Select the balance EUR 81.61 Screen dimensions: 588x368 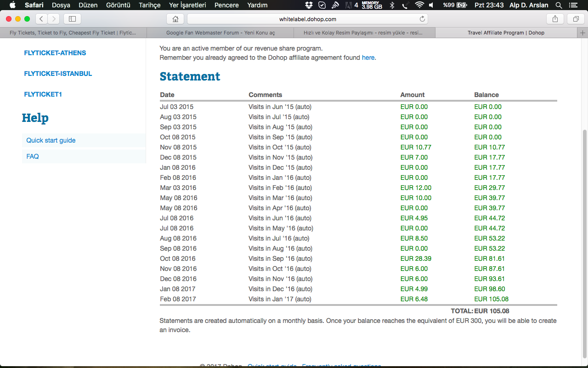pos(490,259)
